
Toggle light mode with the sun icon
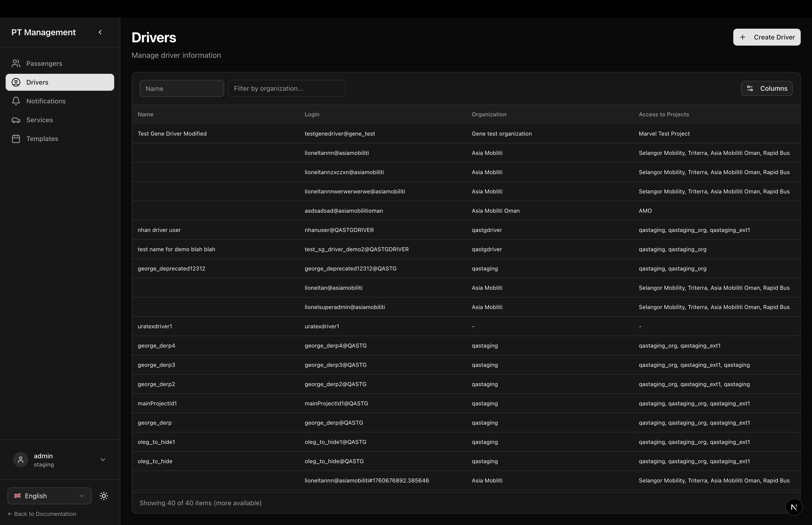tap(104, 496)
